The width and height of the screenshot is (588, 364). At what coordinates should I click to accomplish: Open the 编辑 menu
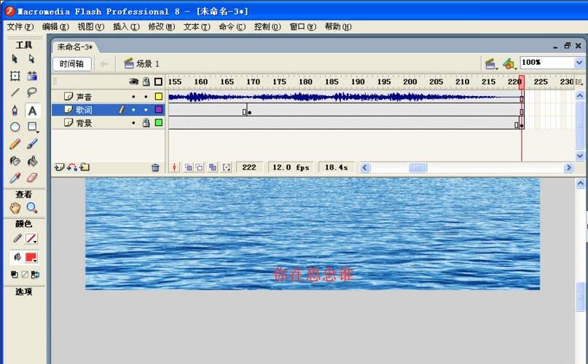[55, 27]
